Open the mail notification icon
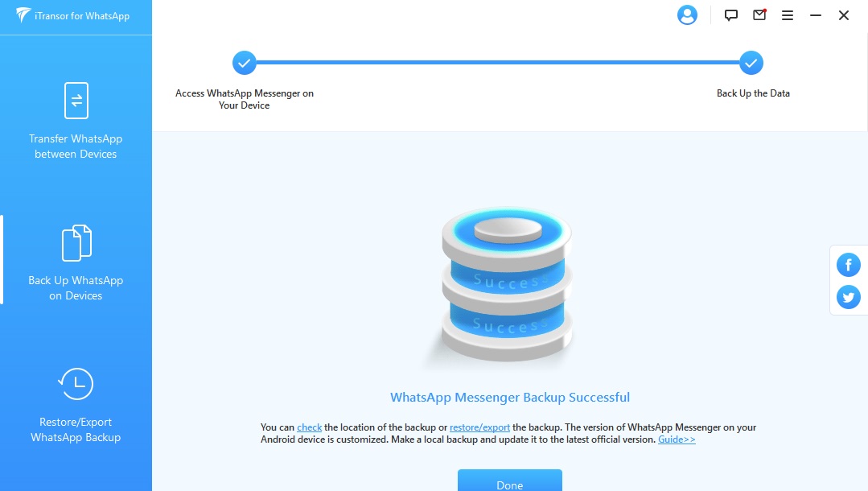This screenshot has width=868, height=491. tap(759, 15)
